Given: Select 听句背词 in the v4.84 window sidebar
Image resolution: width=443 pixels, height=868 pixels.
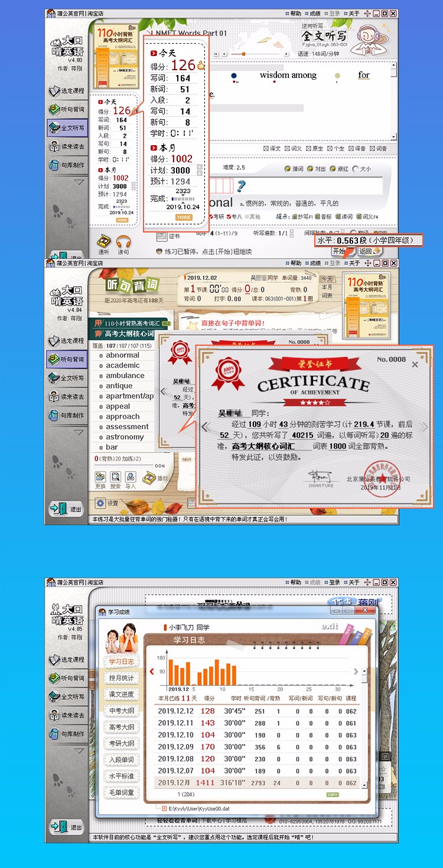Looking at the screenshot, I should [67, 359].
